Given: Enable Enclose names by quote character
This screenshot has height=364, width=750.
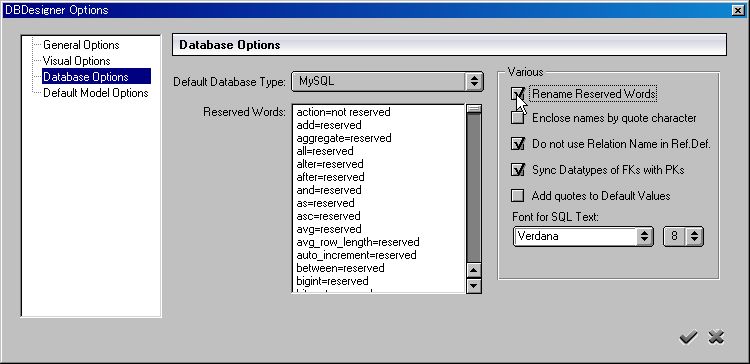Looking at the screenshot, I should pyautogui.click(x=518, y=118).
